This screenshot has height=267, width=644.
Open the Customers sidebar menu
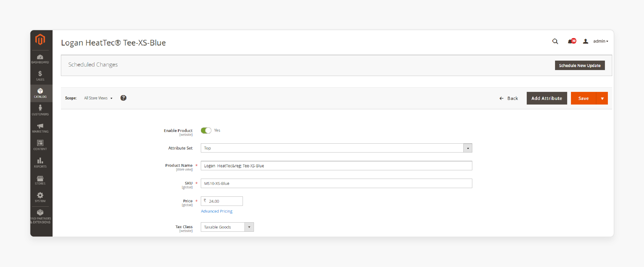tap(40, 110)
